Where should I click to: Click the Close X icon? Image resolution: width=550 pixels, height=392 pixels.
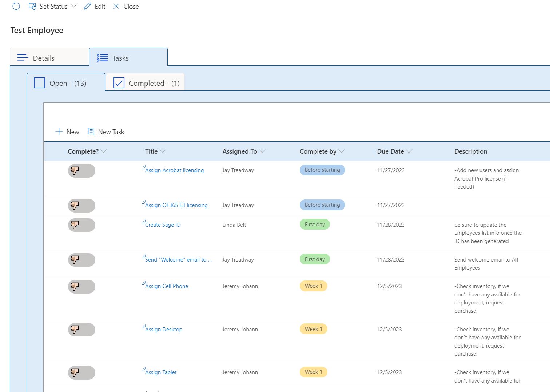tap(116, 6)
